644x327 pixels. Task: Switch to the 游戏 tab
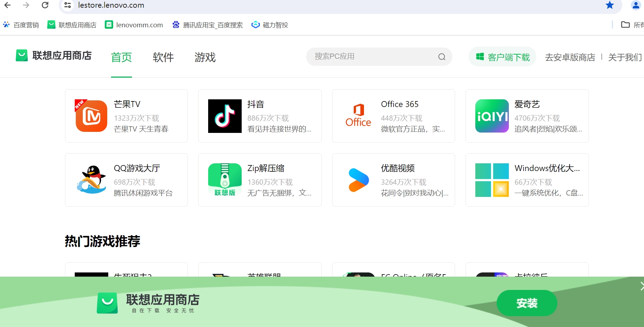point(205,57)
